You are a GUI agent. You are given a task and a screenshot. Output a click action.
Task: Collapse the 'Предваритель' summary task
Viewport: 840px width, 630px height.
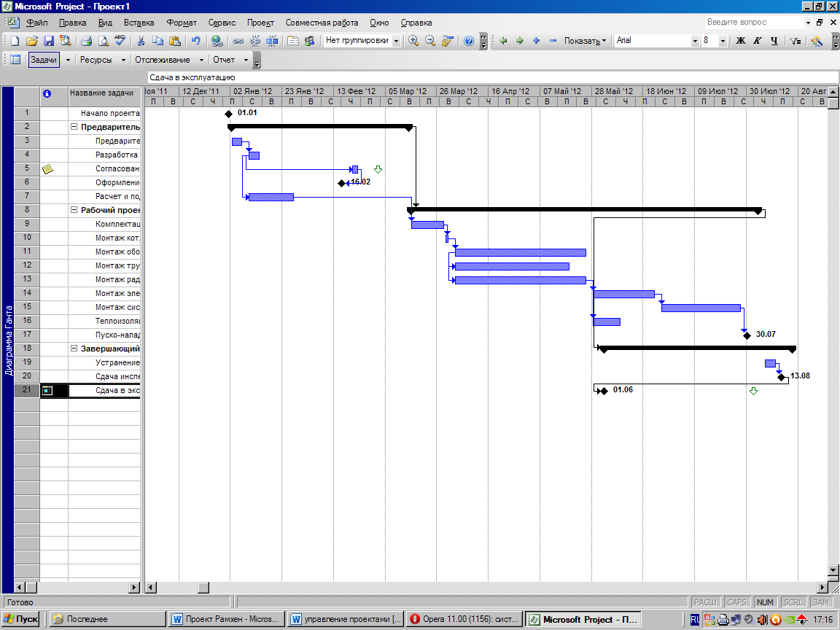[x=74, y=127]
